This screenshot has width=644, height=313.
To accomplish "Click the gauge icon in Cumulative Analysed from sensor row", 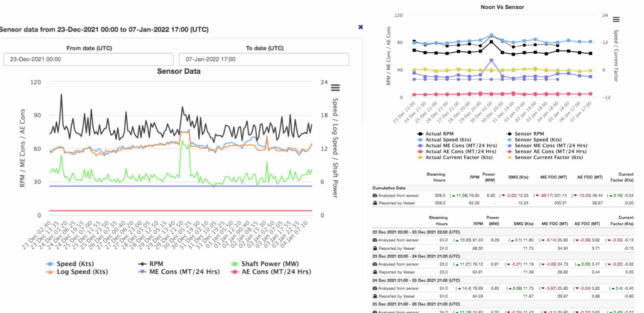I will 375,196.
